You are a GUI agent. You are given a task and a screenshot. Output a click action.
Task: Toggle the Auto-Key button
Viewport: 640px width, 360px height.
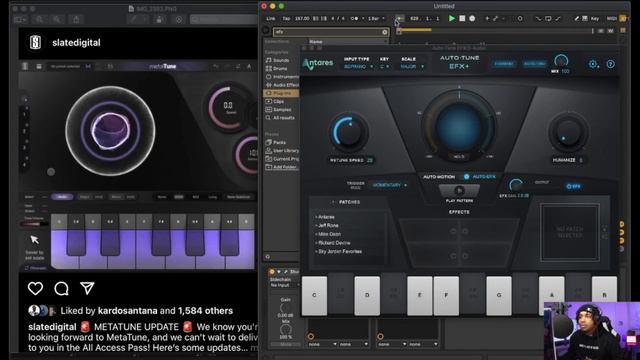click(x=534, y=64)
